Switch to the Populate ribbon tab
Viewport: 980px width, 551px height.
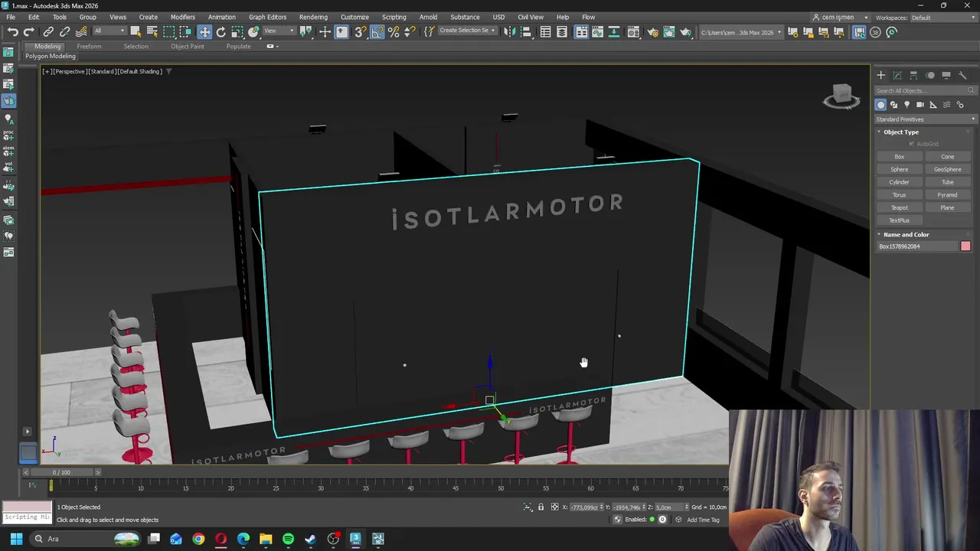tap(238, 47)
